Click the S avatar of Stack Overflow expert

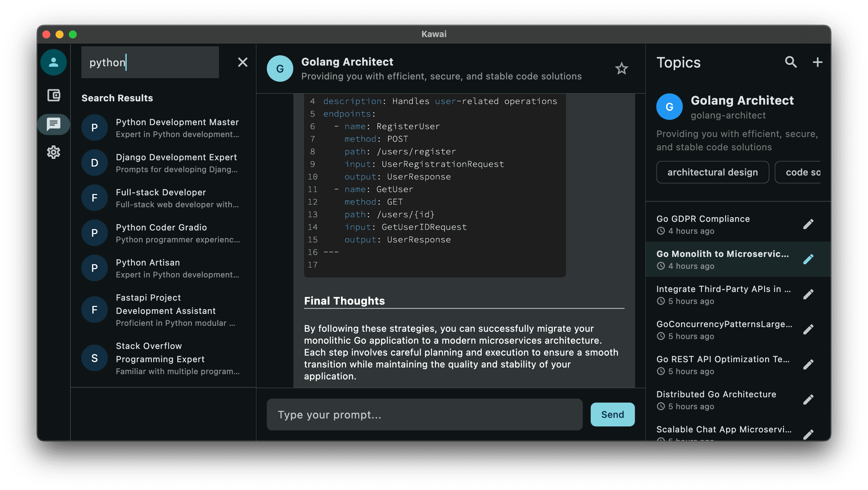(x=95, y=358)
